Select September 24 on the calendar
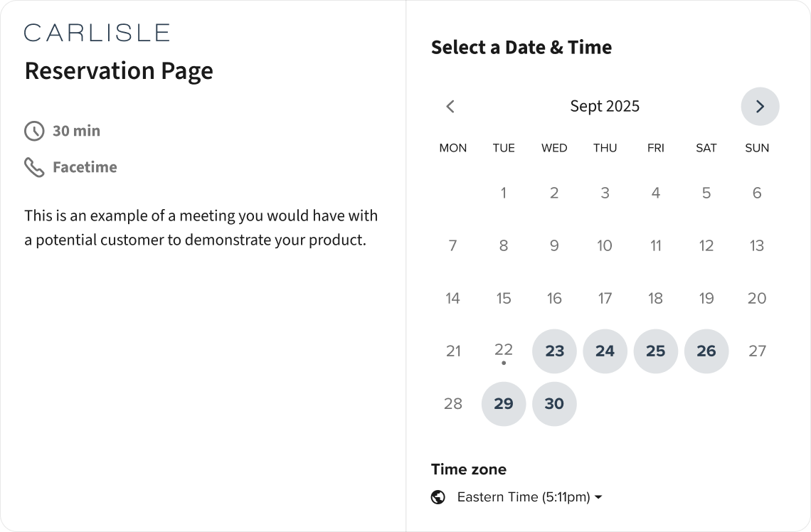This screenshot has width=811, height=532. pyautogui.click(x=605, y=351)
